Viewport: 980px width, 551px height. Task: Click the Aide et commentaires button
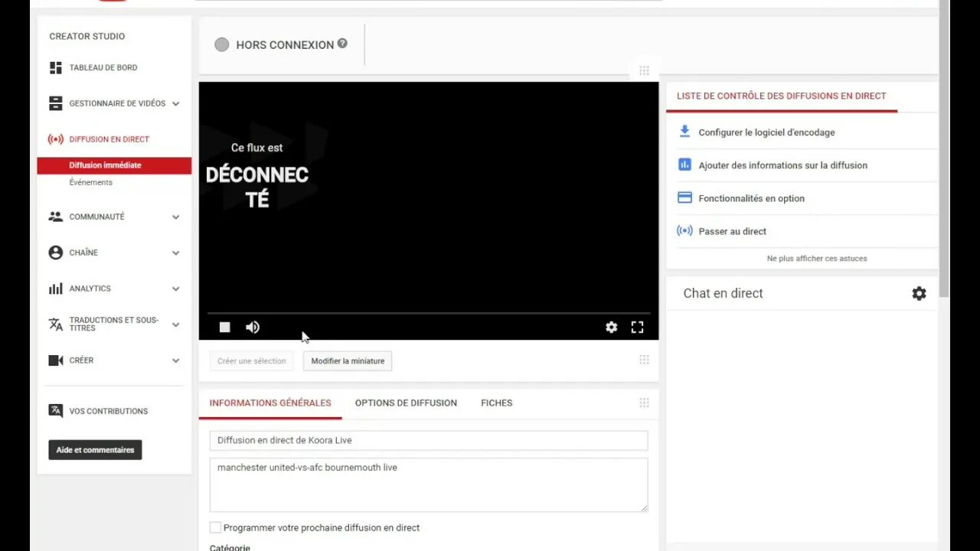click(x=95, y=450)
